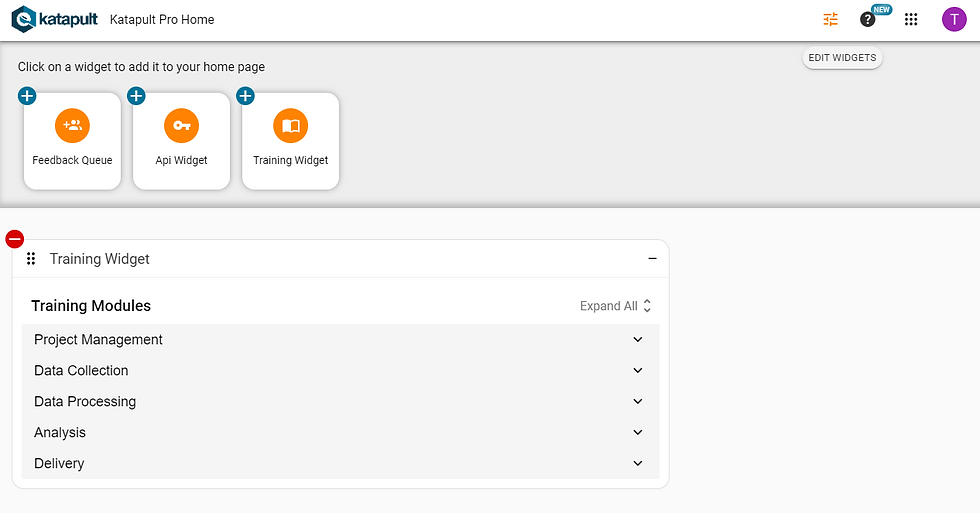Remove the Training Widget with red minus icon
Screen dimensions: 980x513
coord(14,239)
